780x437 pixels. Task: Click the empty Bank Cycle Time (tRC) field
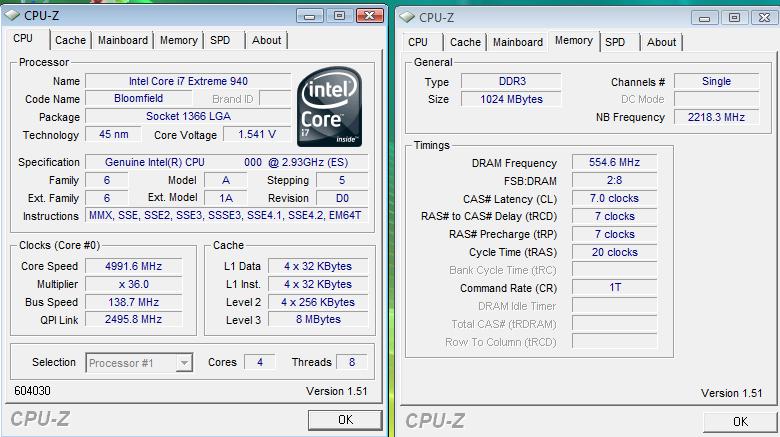[614, 270]
